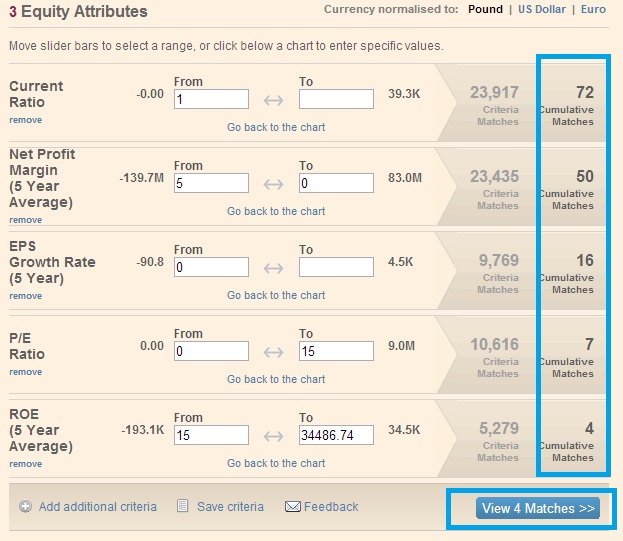Focus the EPS Growth Rate To field
The width and height of the screenshot is (623, 541).
click(335, 267)
